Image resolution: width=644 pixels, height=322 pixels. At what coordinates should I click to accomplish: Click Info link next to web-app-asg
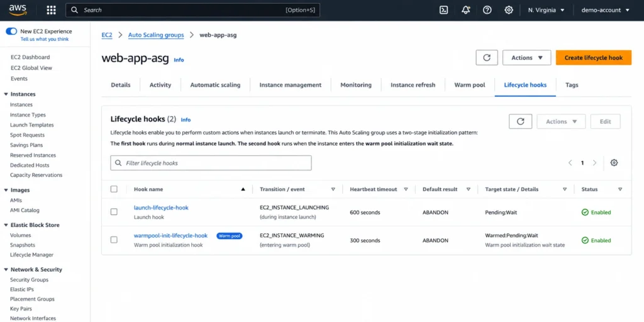point(179,60)
